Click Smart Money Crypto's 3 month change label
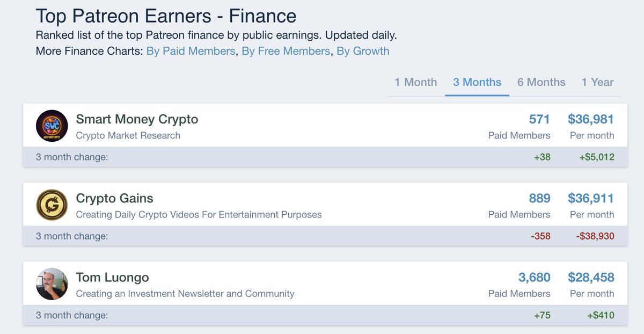The width and height of the screenshot is (644, 334). point(72,157)
